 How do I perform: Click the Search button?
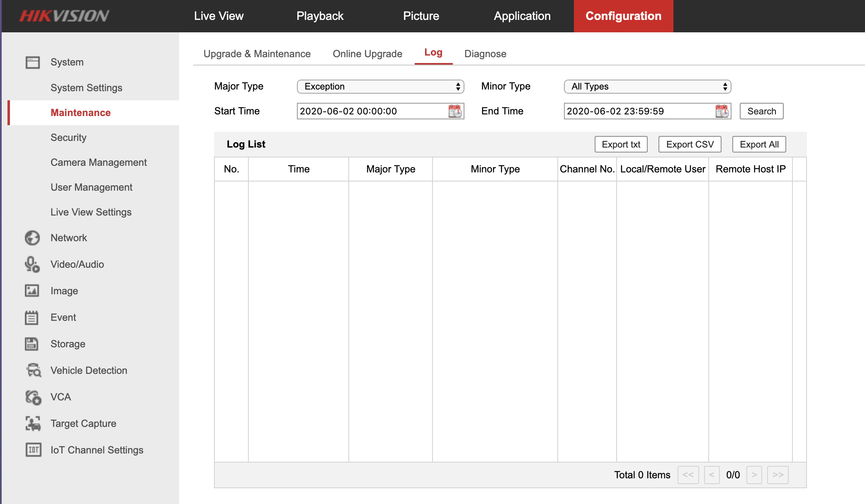(761, 111)
